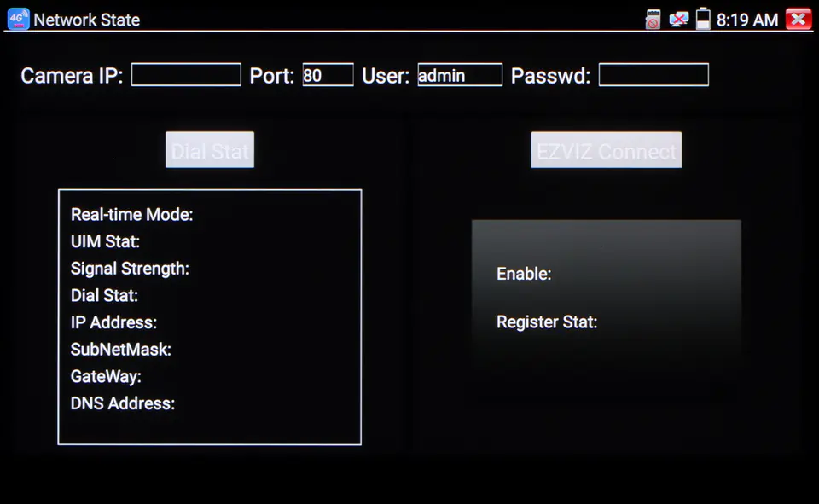
Task: Click the Network State title text
Action: [86, 20]
